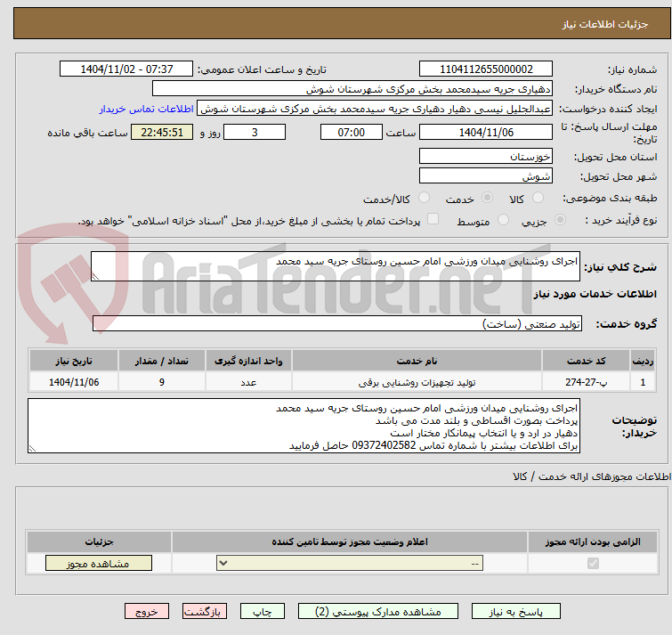Select the متوسط purchase type radio

tap(503, 220)
